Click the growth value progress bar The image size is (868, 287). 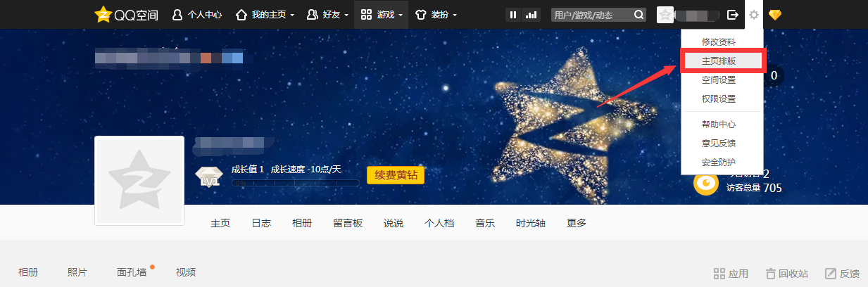296,183
